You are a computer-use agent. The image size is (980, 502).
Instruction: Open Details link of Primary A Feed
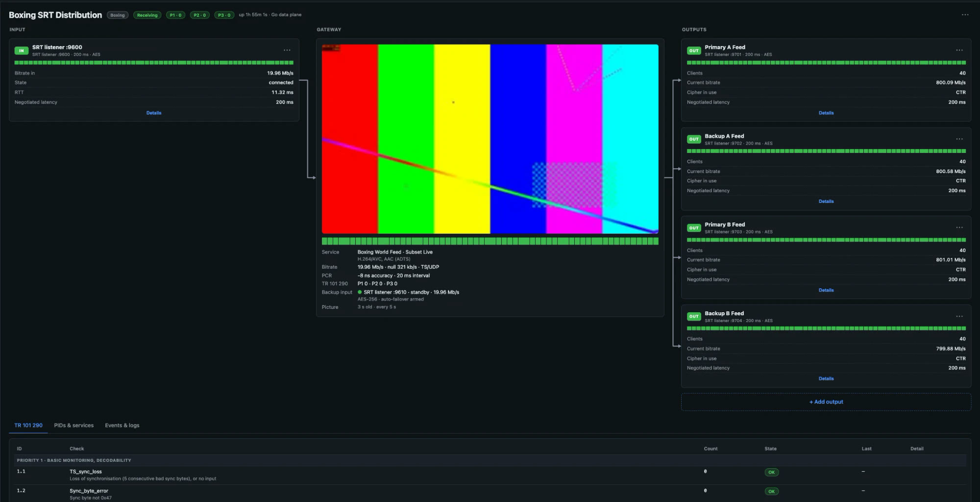pyautogui.click(x=826, y=113)
